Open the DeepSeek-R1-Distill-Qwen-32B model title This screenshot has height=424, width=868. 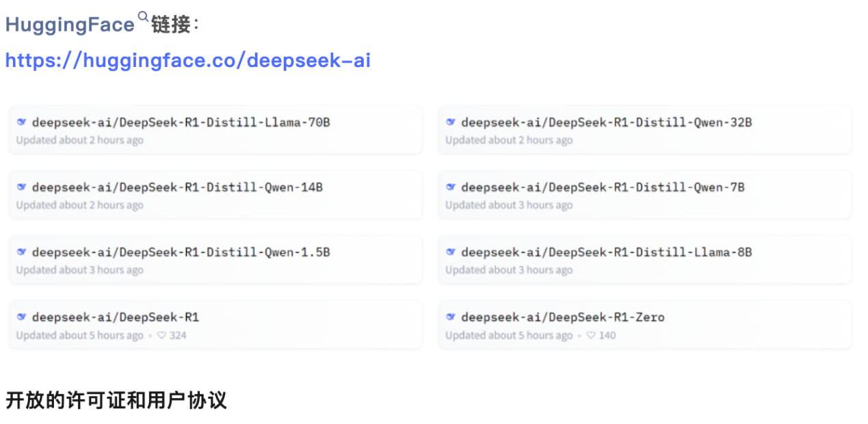[606, 122]
